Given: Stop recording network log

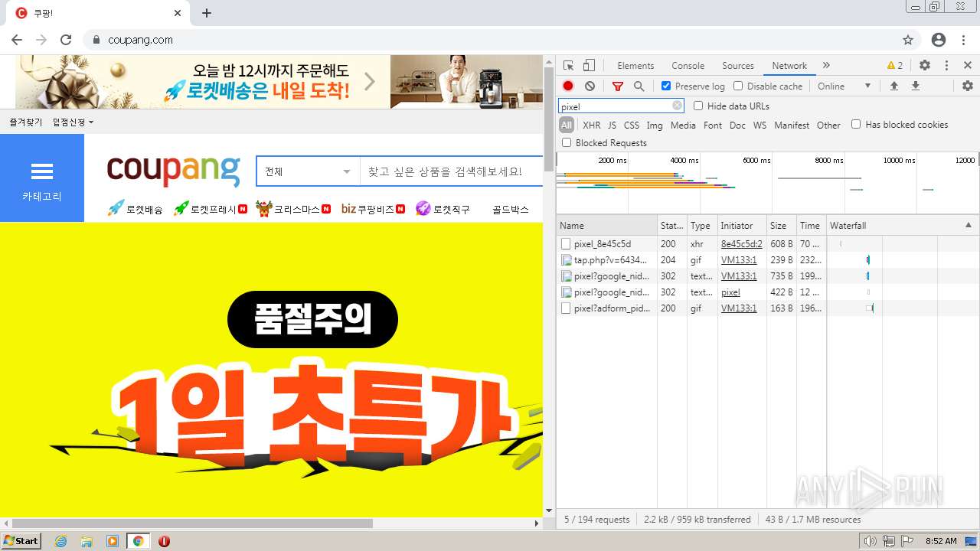Looking at the screenshot, I should tap(568, 86).
